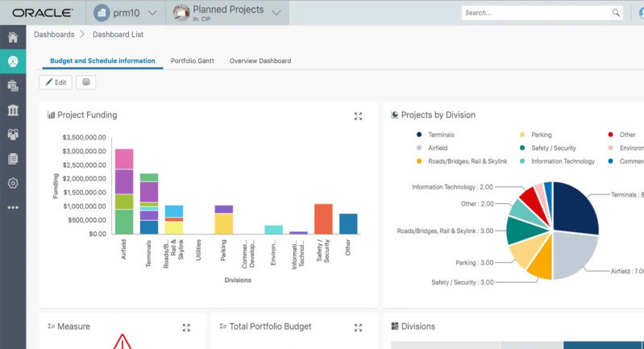644x349 pixels.
Task: Click the search magnifier icon
Action: [616, 13]
